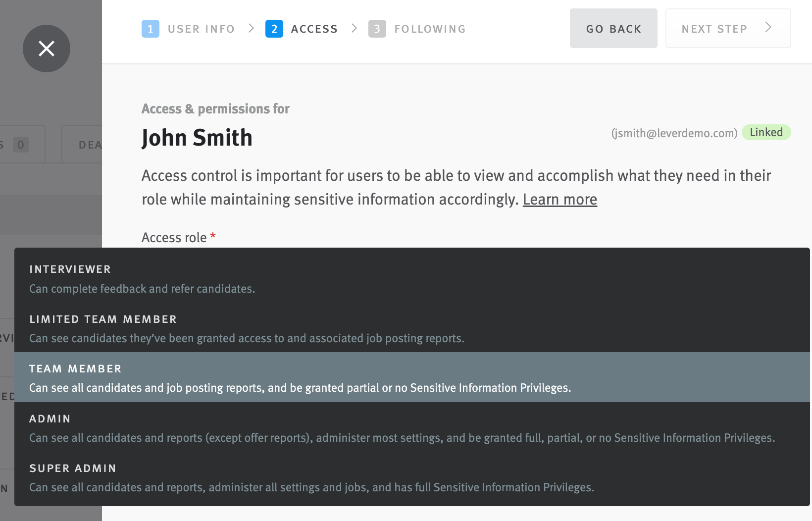
Task: Select the Super Admin access role
Action: tap(198, 477)
